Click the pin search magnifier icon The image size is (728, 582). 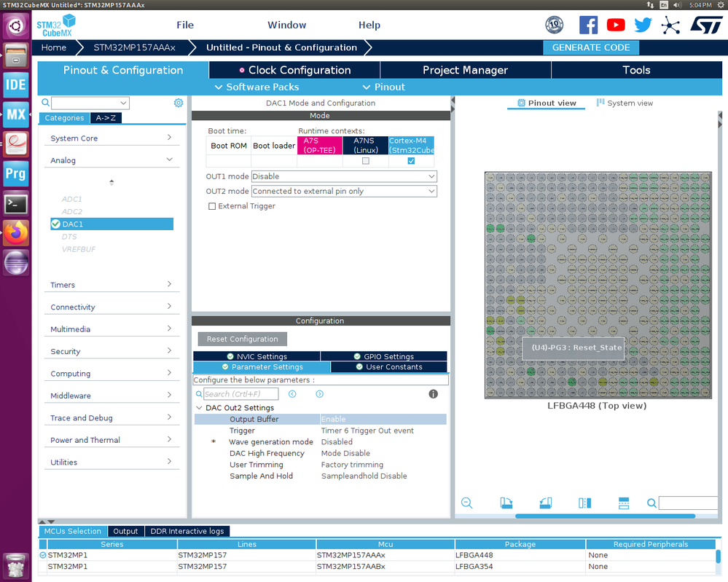(652, 503)
